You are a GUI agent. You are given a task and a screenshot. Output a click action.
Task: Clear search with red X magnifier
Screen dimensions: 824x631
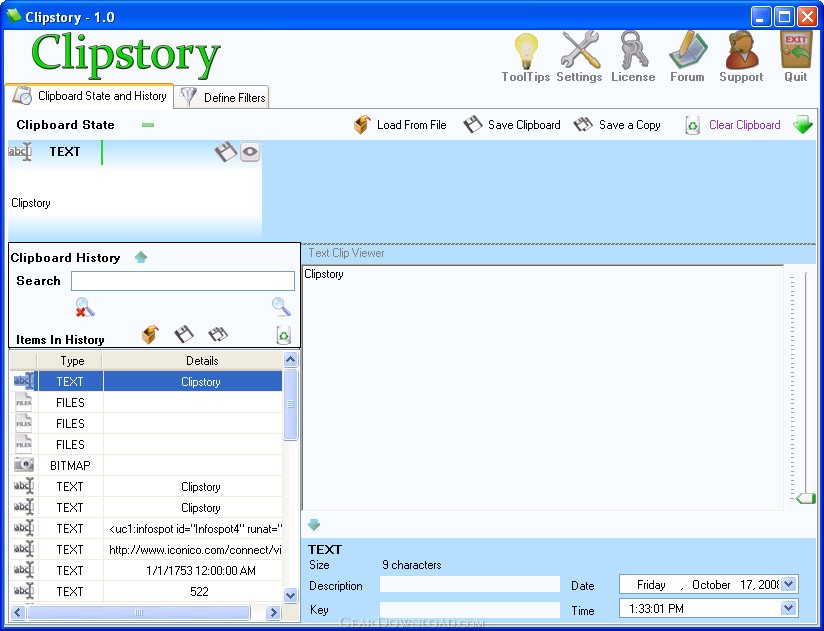pyautogui.click(x=85, y=307)
